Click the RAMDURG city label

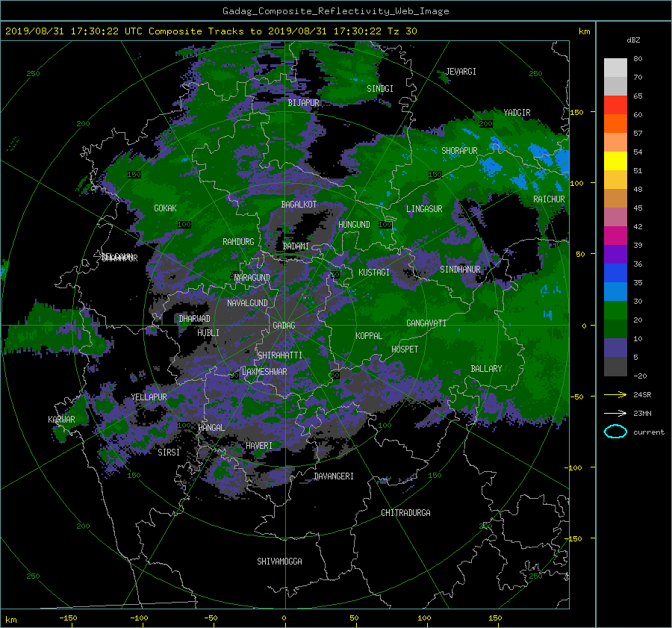click(x=238, y=242)
